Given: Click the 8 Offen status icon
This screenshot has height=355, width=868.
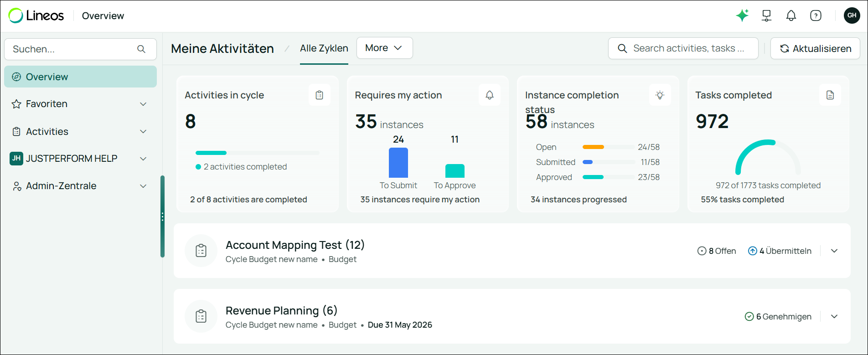Looking at the screenshot, I should point(702,251).
